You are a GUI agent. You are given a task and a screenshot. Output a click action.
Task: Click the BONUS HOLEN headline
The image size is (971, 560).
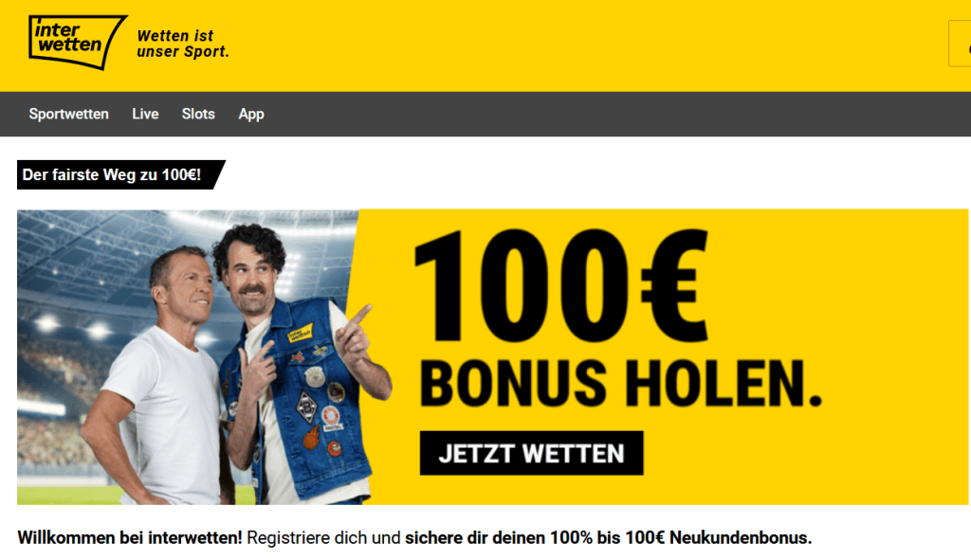620,384
